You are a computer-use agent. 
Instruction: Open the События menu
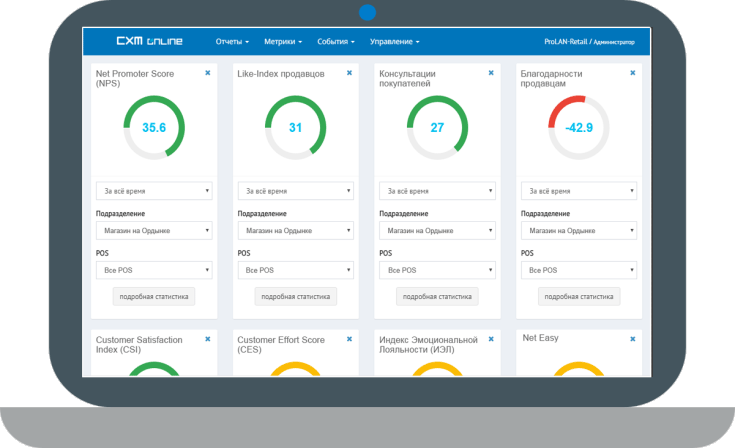336,42
